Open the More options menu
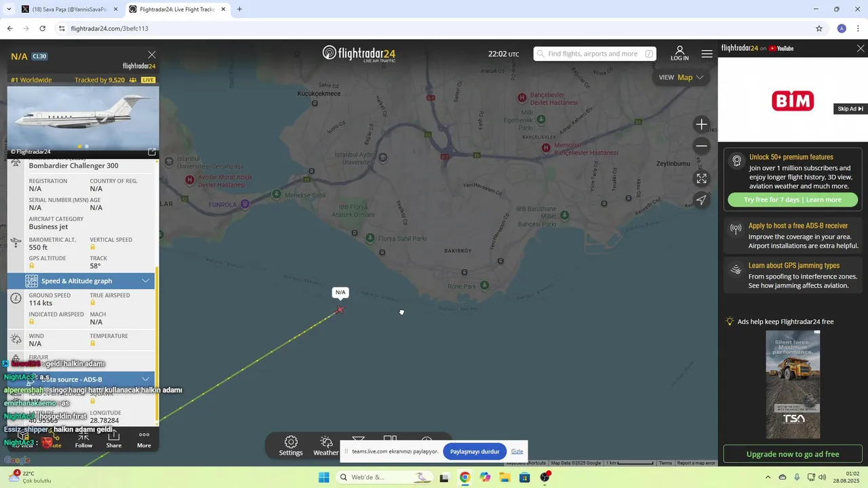This screenshot has width=868, height=488. 144,439
